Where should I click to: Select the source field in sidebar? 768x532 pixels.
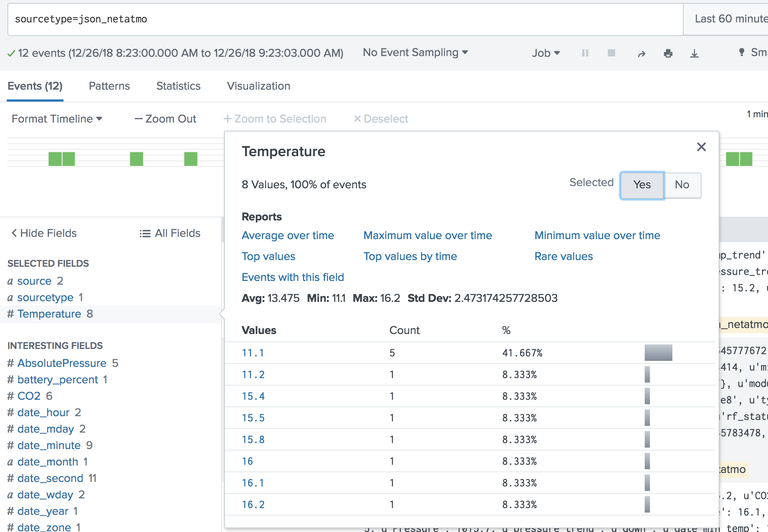click(34, 281)
